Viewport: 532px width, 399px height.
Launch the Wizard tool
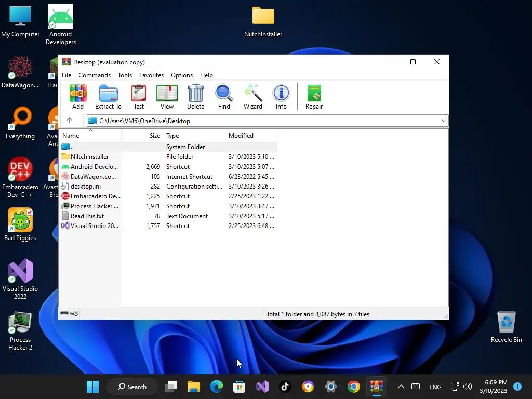pyautogui.click(x=253, y=97)
